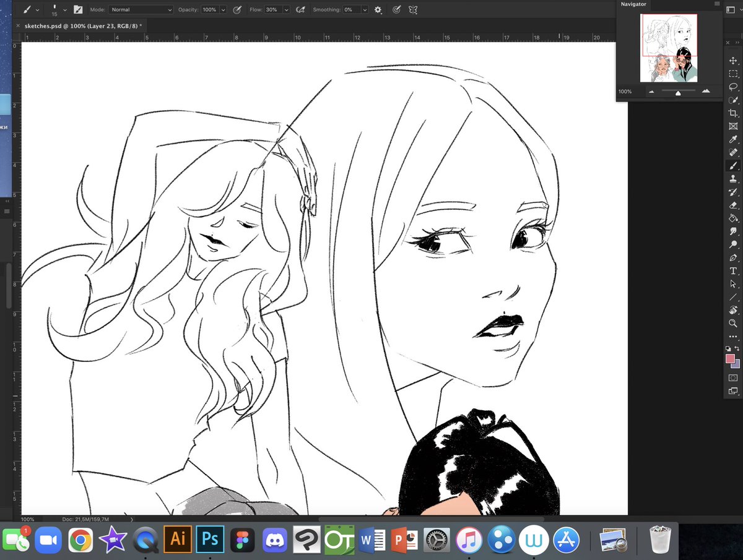743x560 pixels.
Task: Open the brush preset picker arrow
Action: (x=65, y=10)
